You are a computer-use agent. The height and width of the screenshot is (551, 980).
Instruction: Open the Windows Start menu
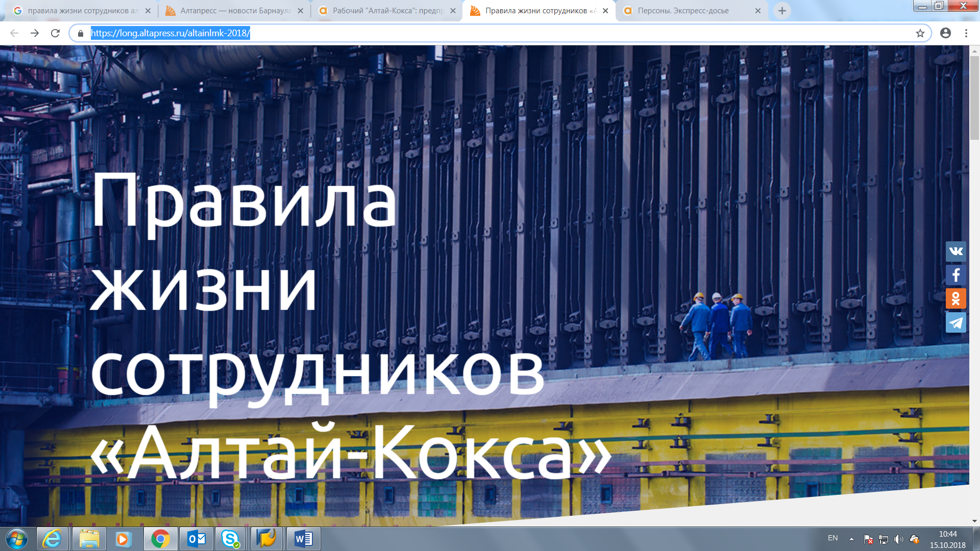(17, 539)
